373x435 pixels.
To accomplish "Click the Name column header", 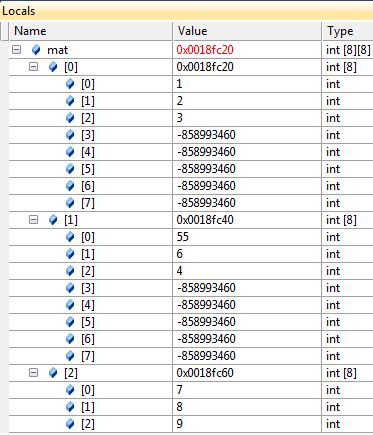I will coord(91,31).
